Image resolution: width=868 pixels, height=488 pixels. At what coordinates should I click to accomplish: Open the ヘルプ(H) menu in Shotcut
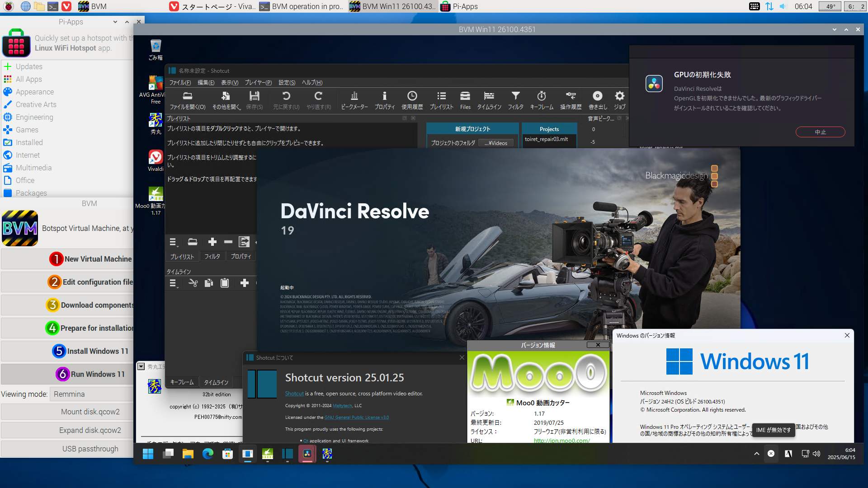pos(312,83)
